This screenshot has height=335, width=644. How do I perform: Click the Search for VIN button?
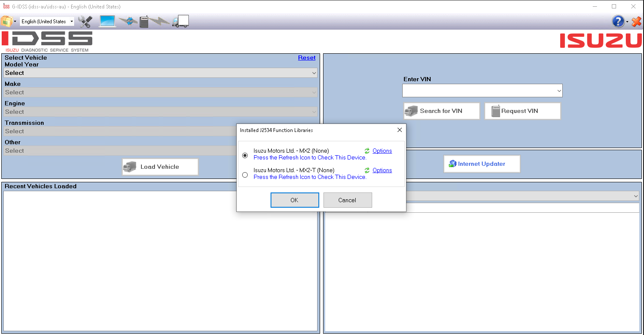(x=442, y=111)
